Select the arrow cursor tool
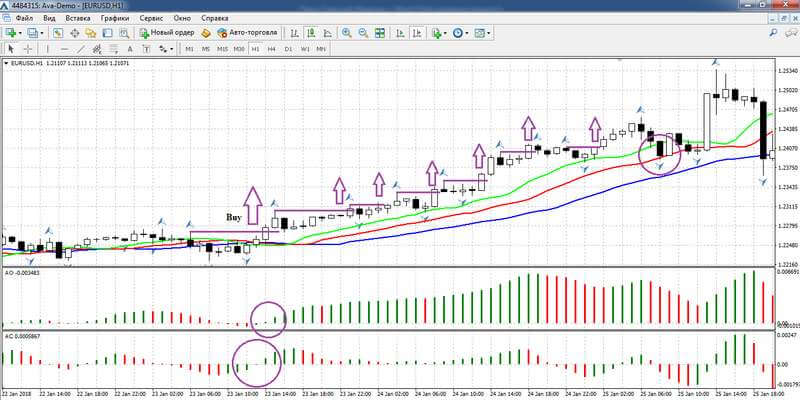Image resolution: width=800 pixels, height=400 pixels. [x=12, y=49]
